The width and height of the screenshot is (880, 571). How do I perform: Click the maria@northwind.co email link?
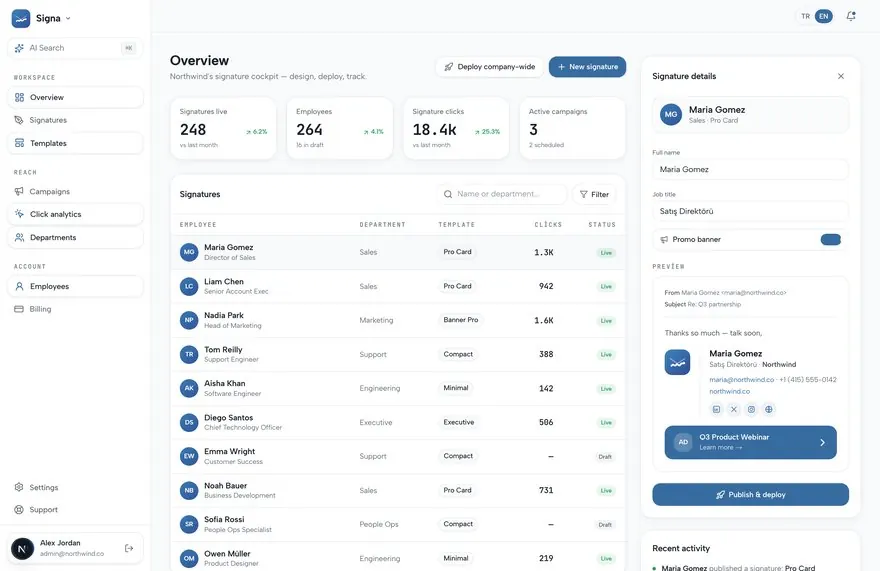(741, 380)
